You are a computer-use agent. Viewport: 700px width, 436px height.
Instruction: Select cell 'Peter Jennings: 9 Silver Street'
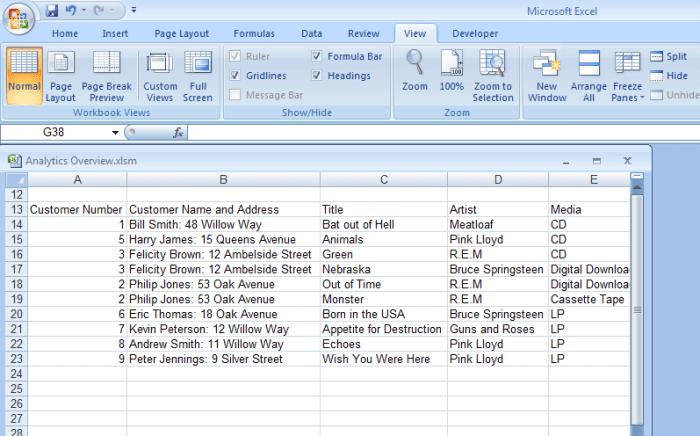tap(223, 359)
